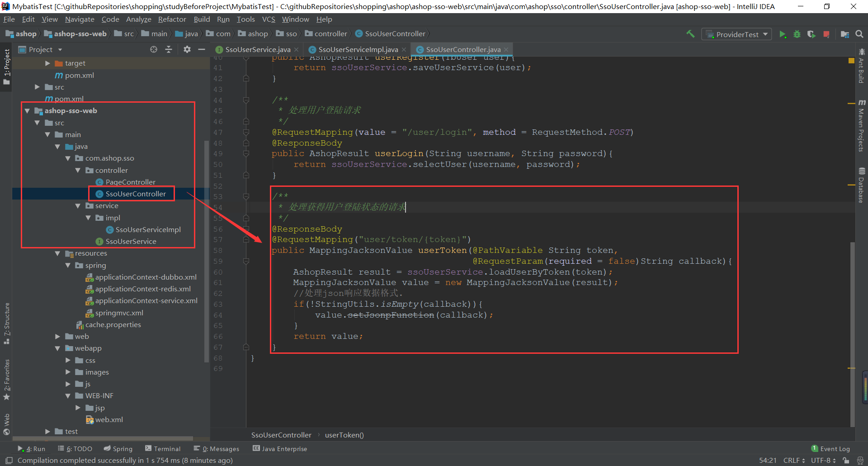Click userToken() in editor breadcrumb
868x466 pixels.
point(344,435)
